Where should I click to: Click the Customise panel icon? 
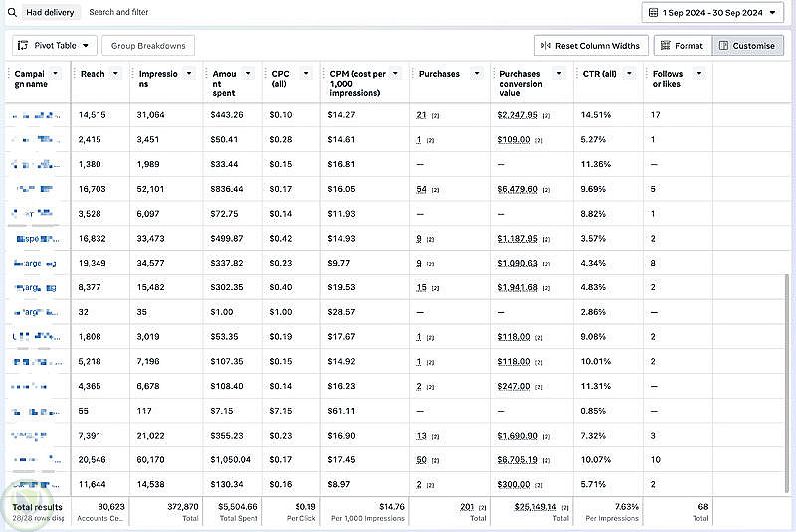click(723, 45)
